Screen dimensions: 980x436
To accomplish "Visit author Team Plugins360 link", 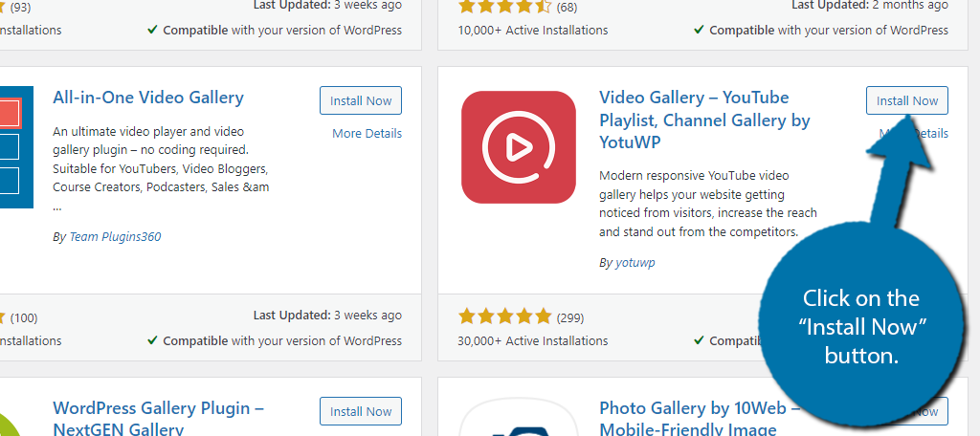I will point(115,237).
